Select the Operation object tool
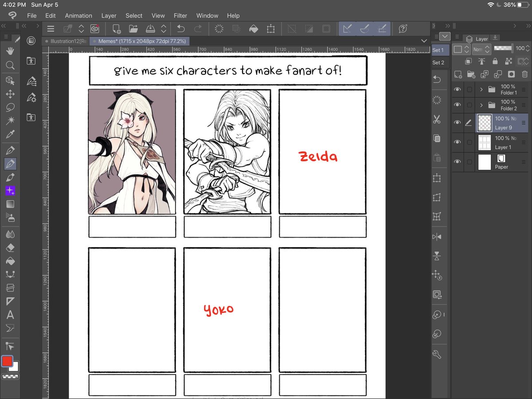The width and height of the screenshot is (532, 399). pos(10,80)
